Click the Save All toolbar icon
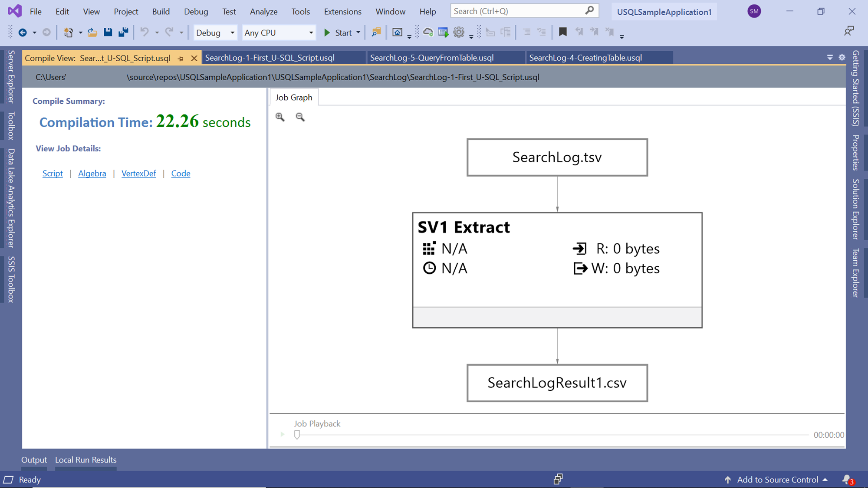868x488 pixels. 123,32
